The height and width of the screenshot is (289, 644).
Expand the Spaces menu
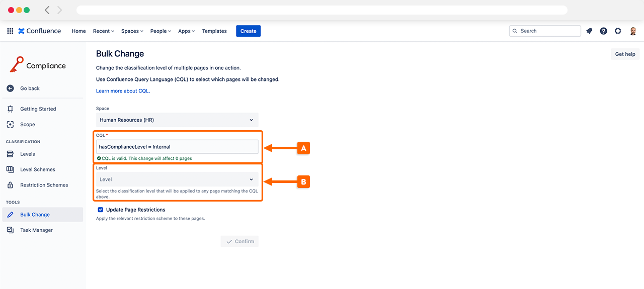132,31
